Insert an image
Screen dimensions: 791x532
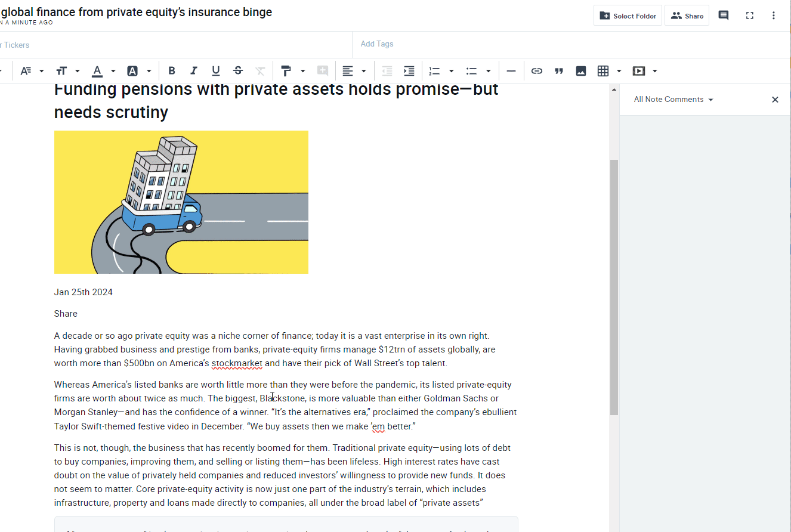click(x=581, y=71)
